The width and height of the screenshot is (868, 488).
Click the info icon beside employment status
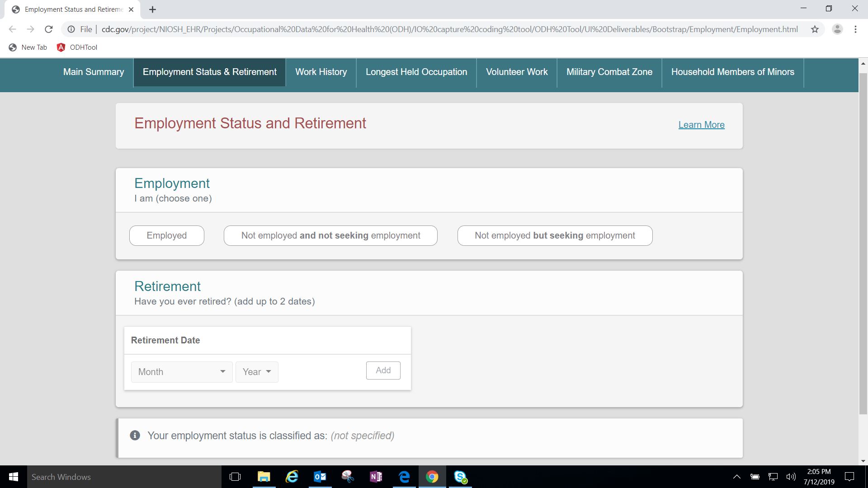[135, 436]
